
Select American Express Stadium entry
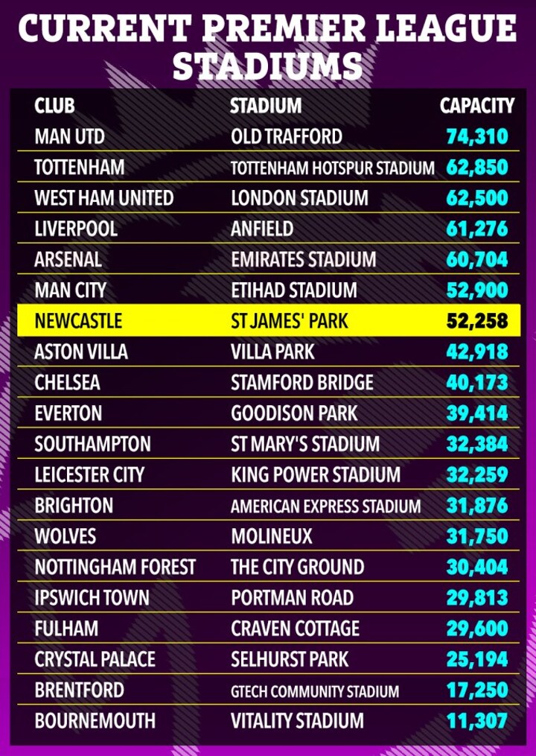(x=325, y=506)
